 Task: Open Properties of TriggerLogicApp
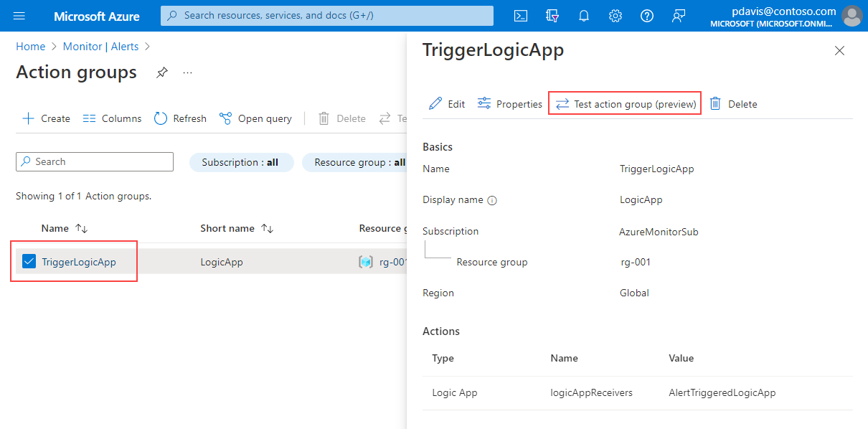(x=510, y=104)
